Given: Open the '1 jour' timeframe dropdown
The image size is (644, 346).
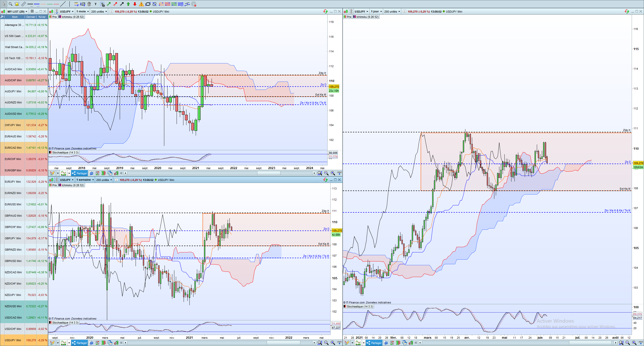Looking at the screenshot, I should [376, 11].
